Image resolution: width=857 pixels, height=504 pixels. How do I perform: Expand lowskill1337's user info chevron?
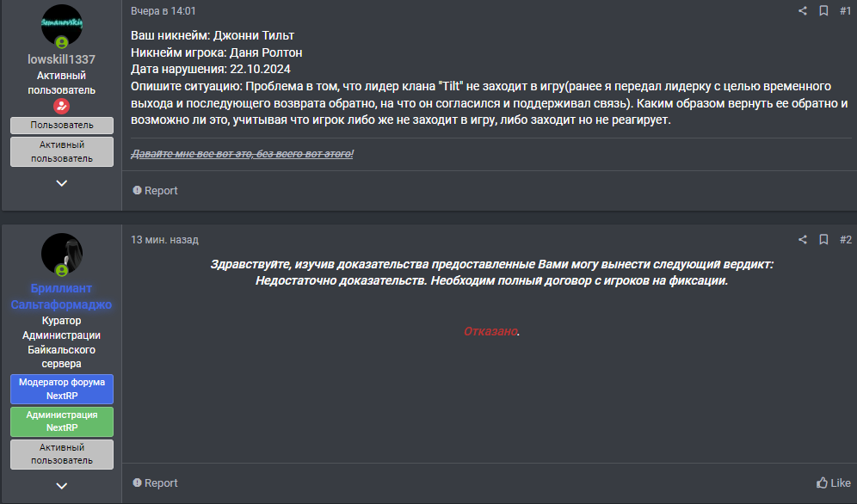pyautogui.click(x=61, y=183)
